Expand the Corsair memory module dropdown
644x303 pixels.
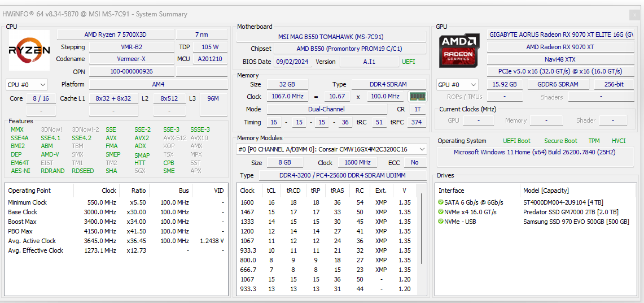(332, 149)
